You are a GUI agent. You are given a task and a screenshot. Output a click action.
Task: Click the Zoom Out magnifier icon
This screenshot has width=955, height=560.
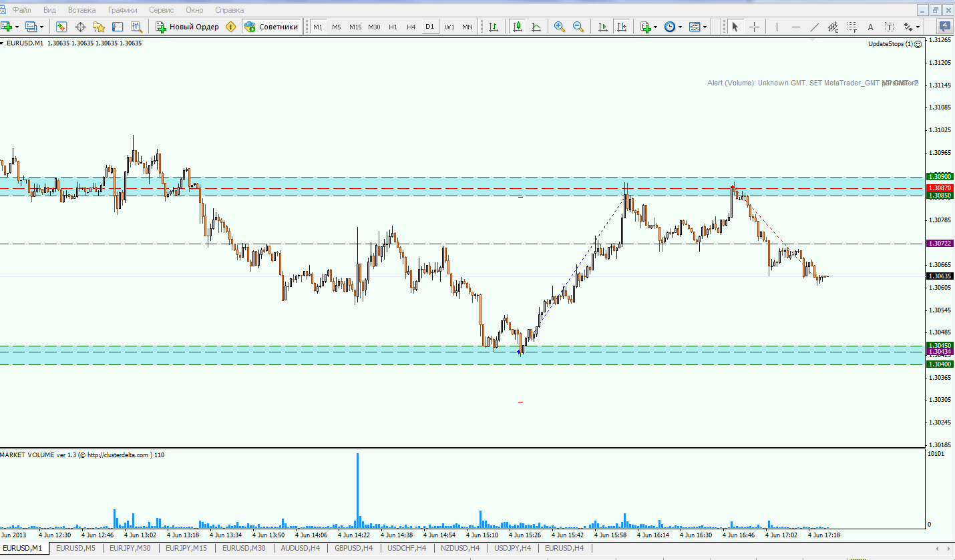[578, 27]
